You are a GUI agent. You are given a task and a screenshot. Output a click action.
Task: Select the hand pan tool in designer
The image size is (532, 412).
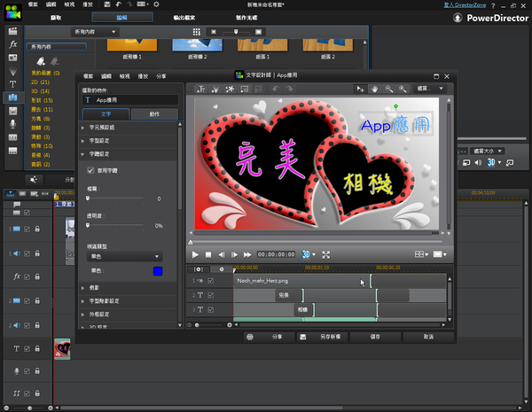pos(375,89)
